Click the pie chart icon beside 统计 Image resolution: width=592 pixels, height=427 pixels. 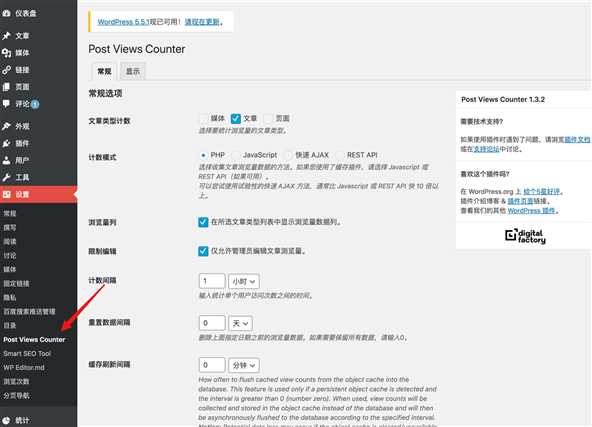[x=6, y=420]
